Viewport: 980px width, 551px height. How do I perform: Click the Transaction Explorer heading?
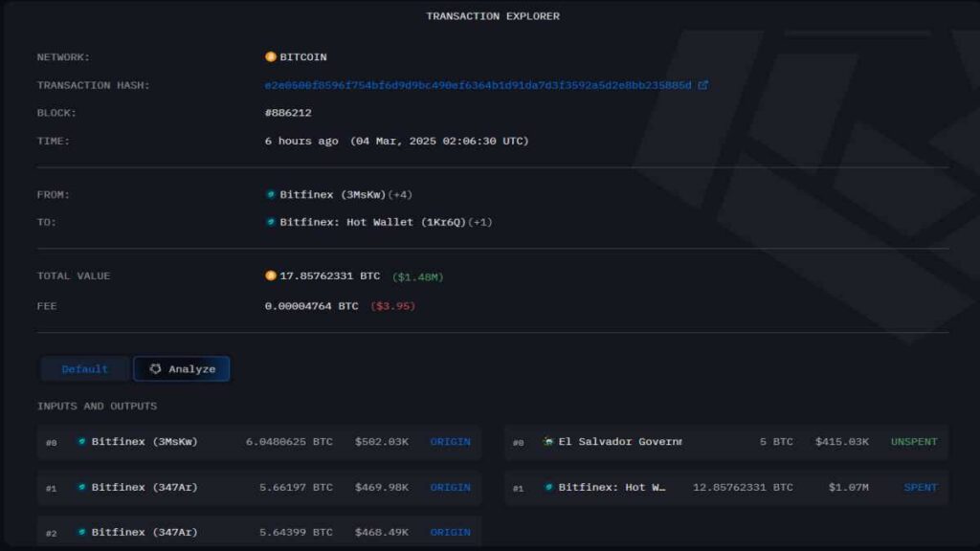pyautogui.click(x=493, y=16)
